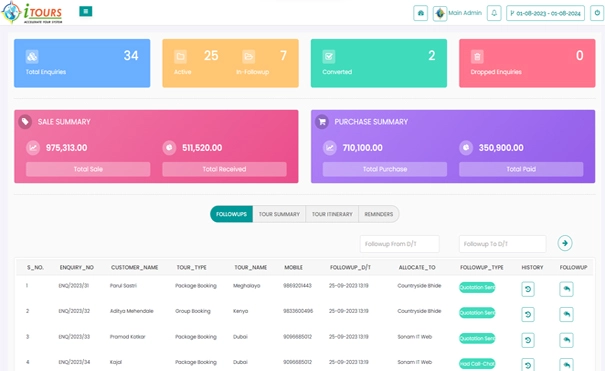This screenshot has height=371, width=605.
Task: Click the Main Admin profile avatar
Action: click(440, 13)
